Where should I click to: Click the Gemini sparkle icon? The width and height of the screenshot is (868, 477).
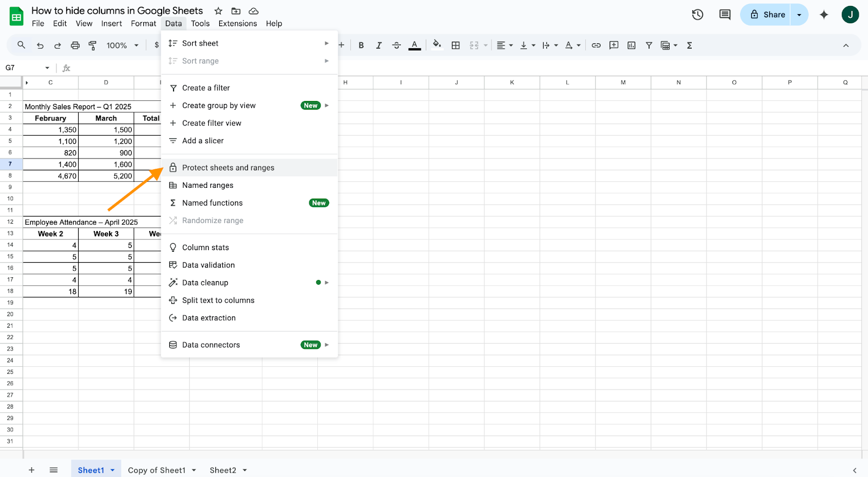824,15
